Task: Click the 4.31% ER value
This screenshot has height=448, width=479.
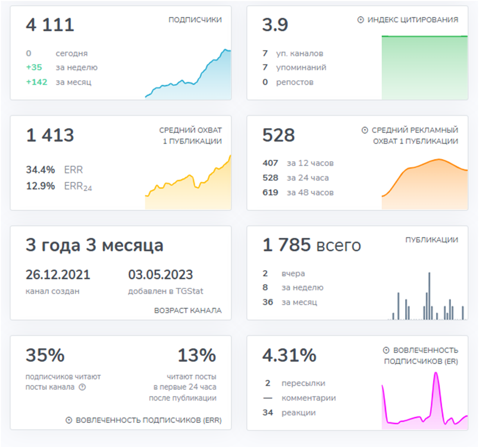Action: point(289,356)
